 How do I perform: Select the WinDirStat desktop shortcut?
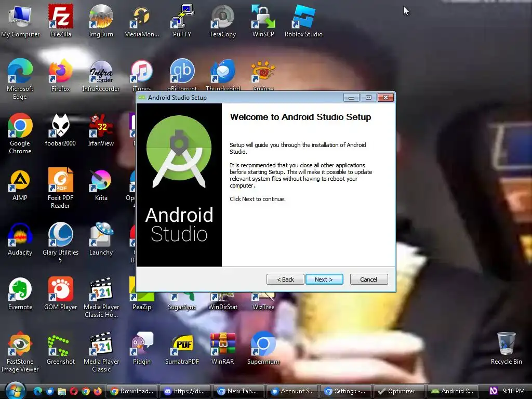click(x=222, y=302)
